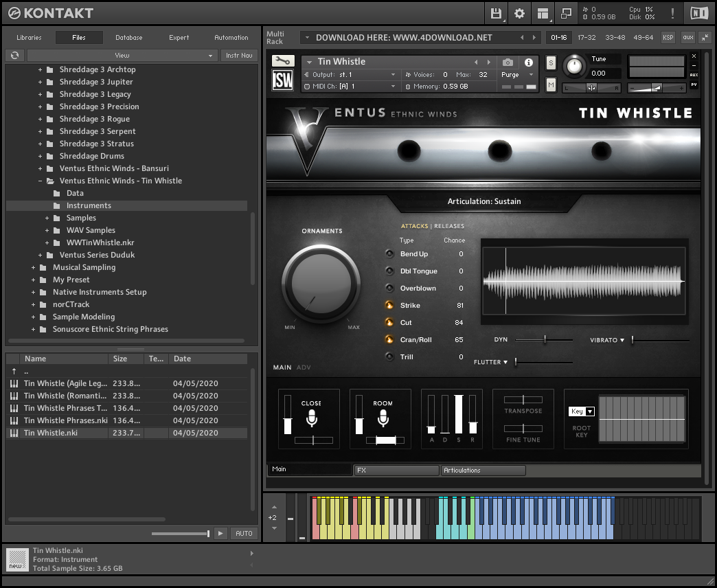Image resolution: width=717 pixels, height=588 pixels.
Task: Open the Root Key dropdown
Action: click(x=582, y=411)
